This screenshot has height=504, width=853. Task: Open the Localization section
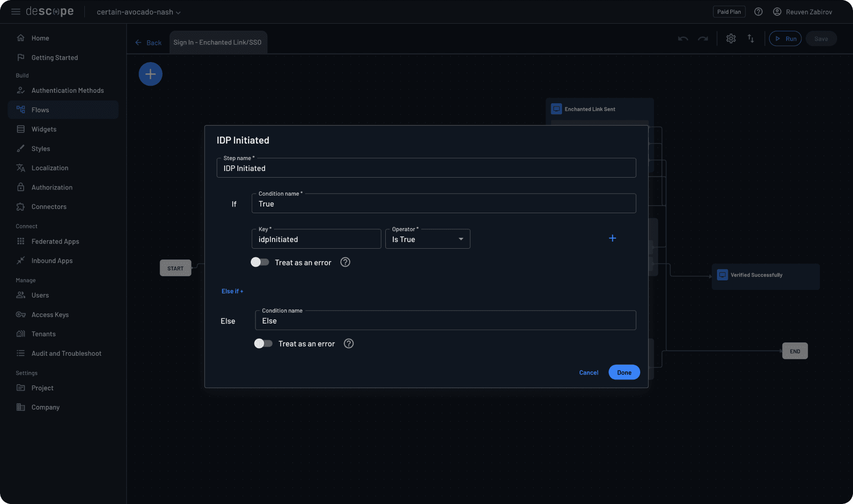coord(49,168)
